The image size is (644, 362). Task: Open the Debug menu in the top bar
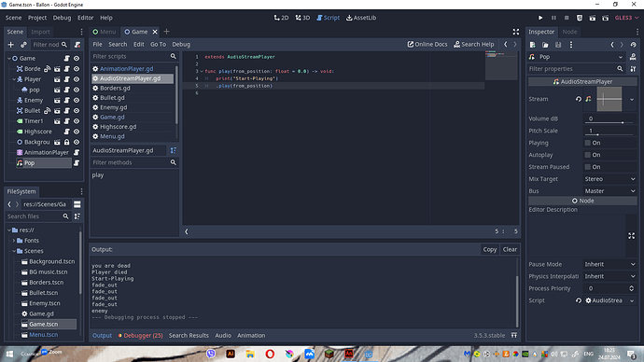pos(62,18)
